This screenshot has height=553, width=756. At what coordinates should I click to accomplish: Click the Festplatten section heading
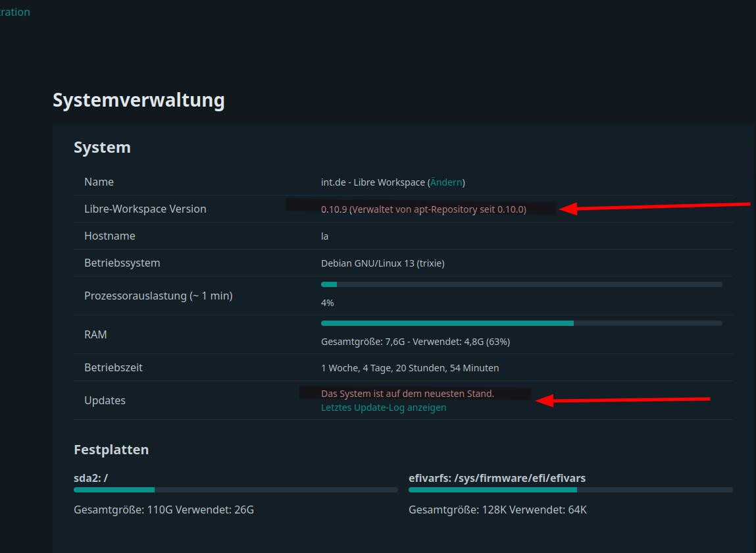(111, 450)
